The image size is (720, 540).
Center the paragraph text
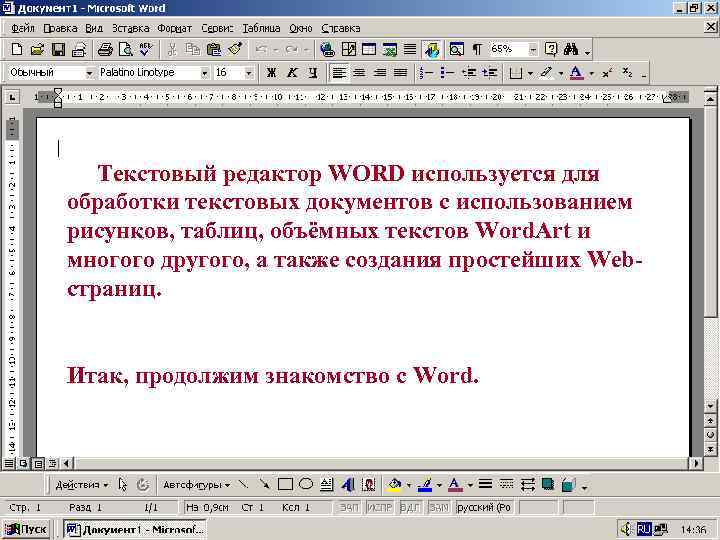click(359, 73)
